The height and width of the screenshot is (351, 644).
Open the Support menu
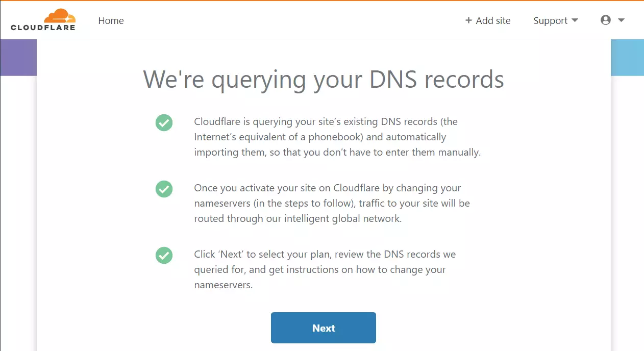coord(556,20)
